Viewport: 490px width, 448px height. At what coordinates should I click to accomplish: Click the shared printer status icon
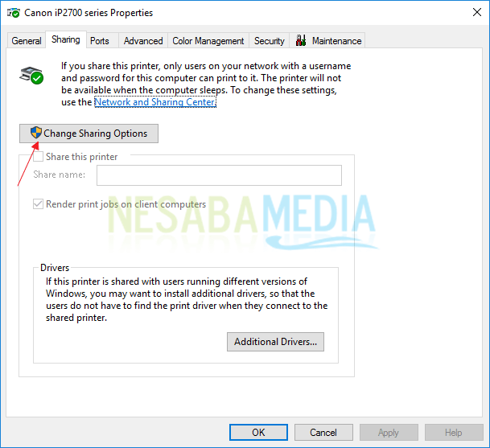click(31, 76)
